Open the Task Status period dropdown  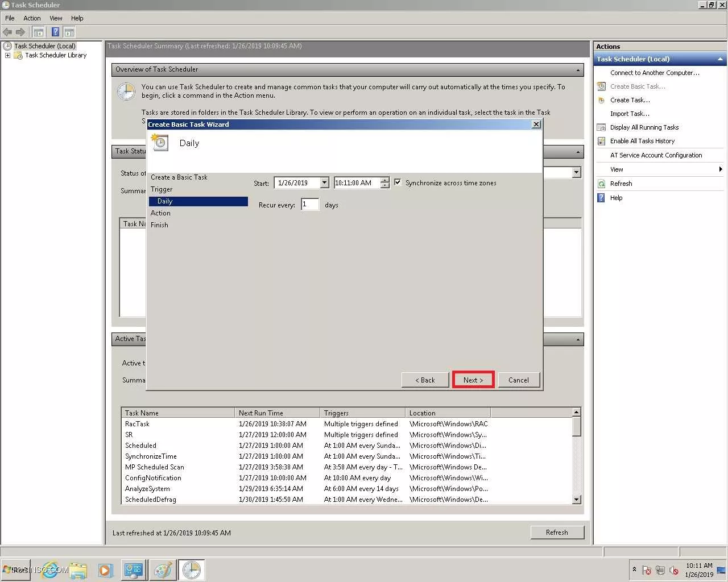click(x=576, y=172)
